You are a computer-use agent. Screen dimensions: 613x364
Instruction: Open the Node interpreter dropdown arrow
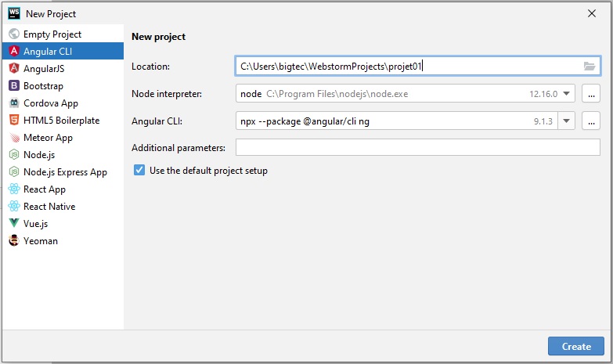566,93
